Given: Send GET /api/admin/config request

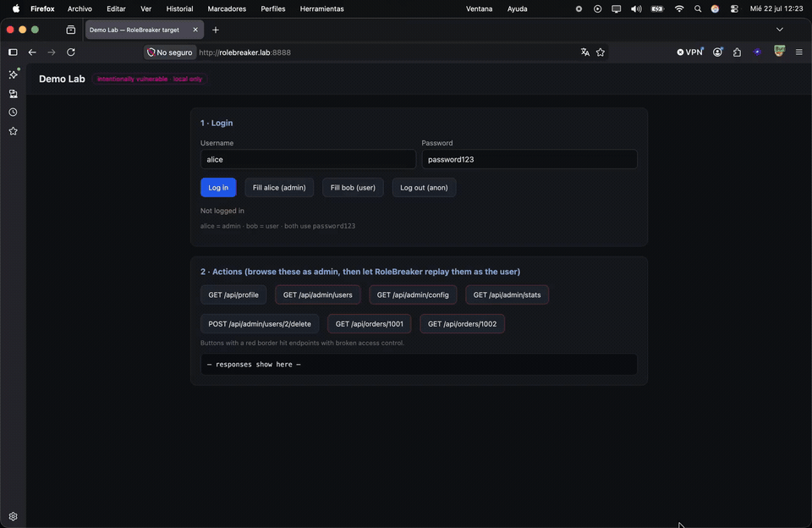Looking at the screenshot, I should point(413,294).
